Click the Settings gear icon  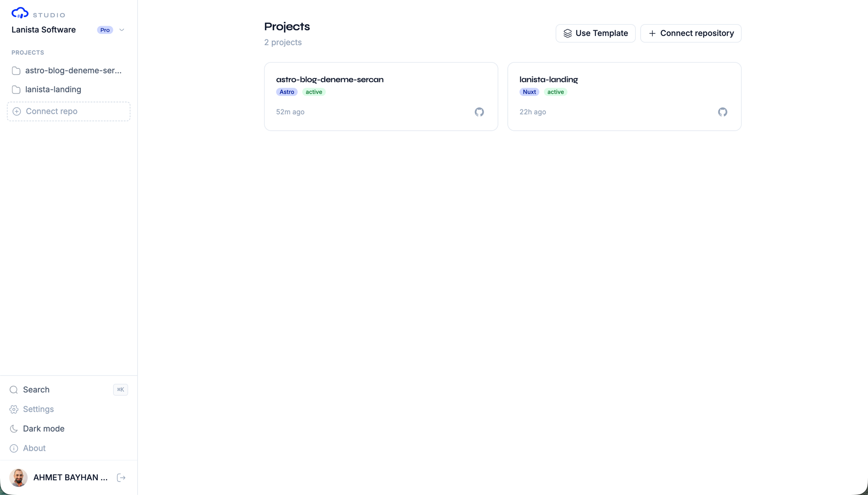(14, 409)
